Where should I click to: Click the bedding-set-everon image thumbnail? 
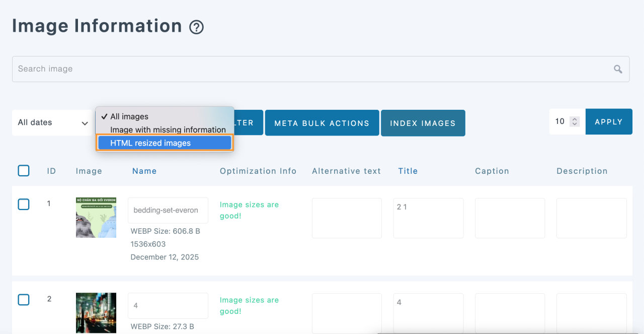96,217
